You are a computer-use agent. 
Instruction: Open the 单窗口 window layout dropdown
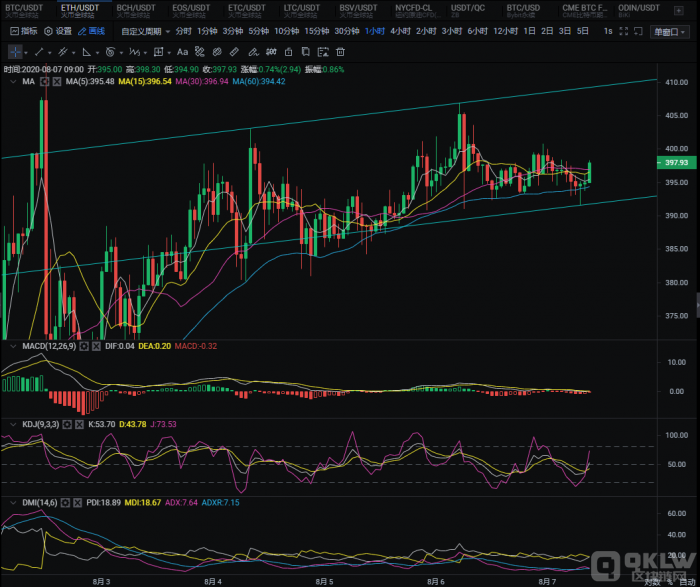(669, 32)
